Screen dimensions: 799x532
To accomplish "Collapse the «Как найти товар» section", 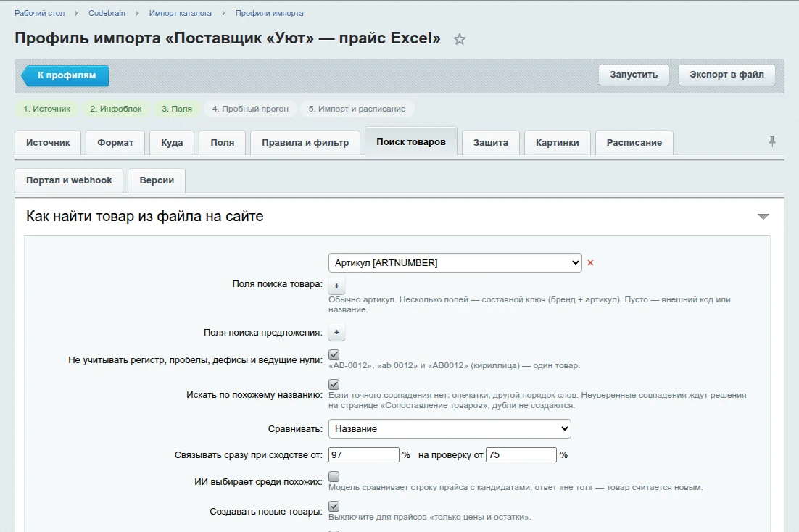I will click(x=763, y=217).
